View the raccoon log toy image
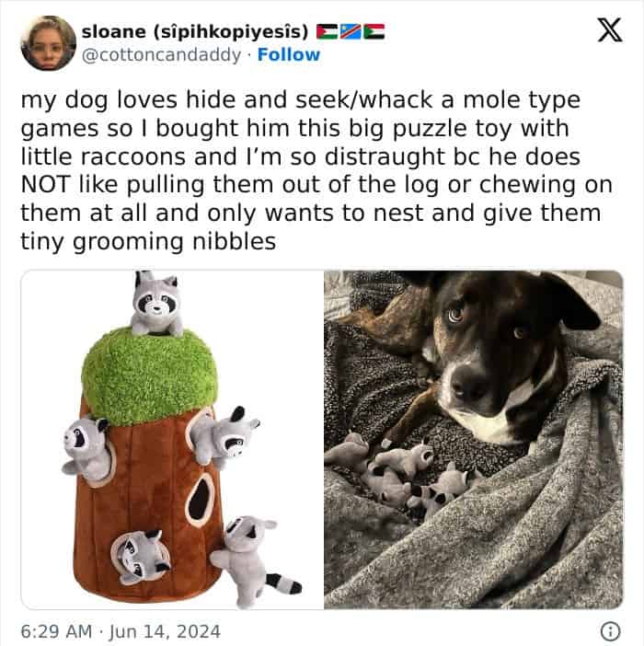Viewport: 644px width, 646px height. [x=172, y=439]
